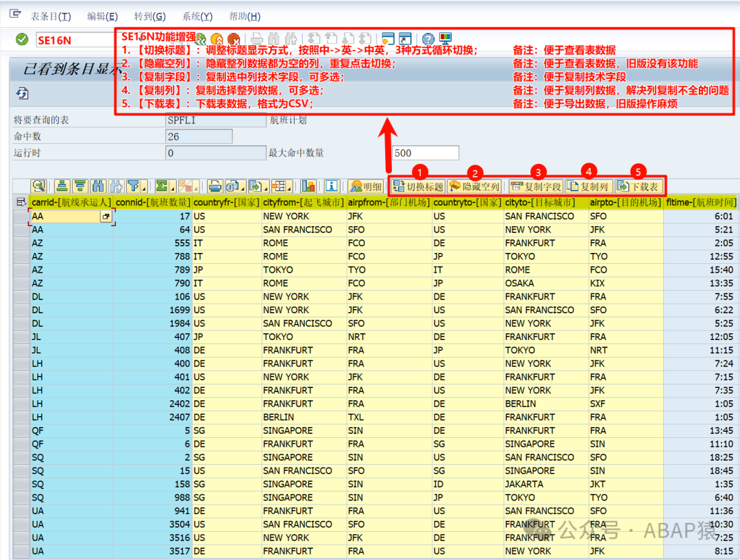This screenshot has width=740, height=560.
Task: Open a new session via window icon
Action: pyautogui.click(x=388, y=38)
